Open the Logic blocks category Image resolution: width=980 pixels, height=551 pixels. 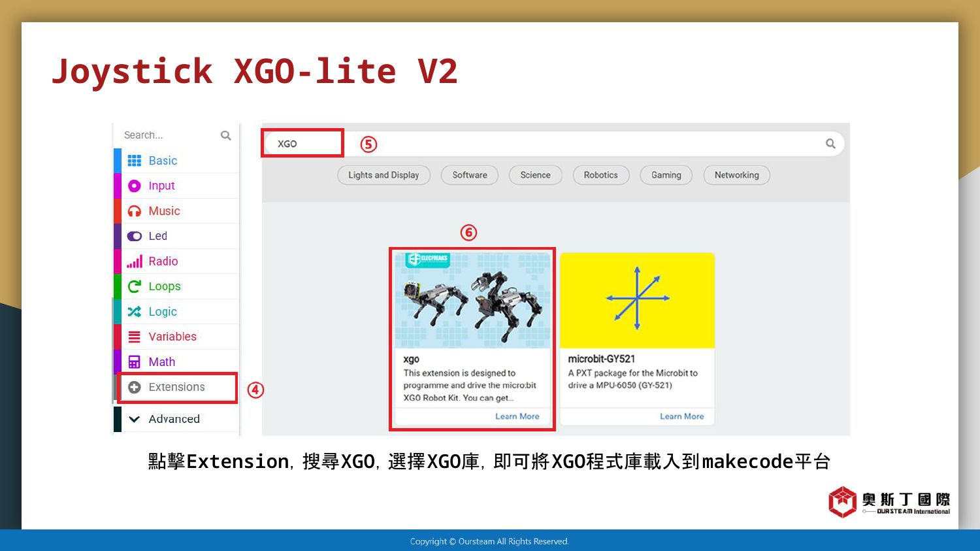point(176,312)
